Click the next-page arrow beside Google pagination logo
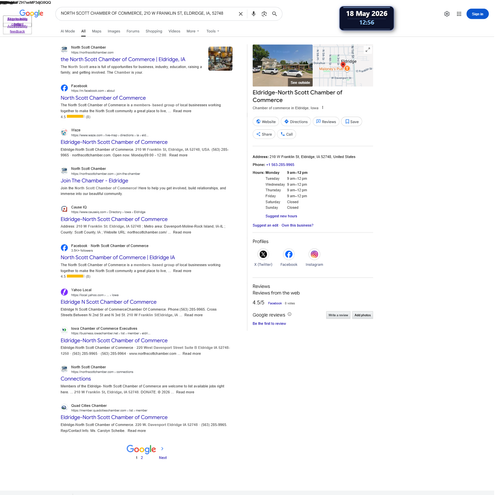 162,449
